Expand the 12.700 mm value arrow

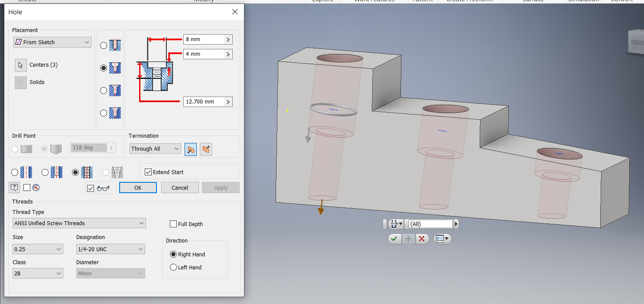228,102
